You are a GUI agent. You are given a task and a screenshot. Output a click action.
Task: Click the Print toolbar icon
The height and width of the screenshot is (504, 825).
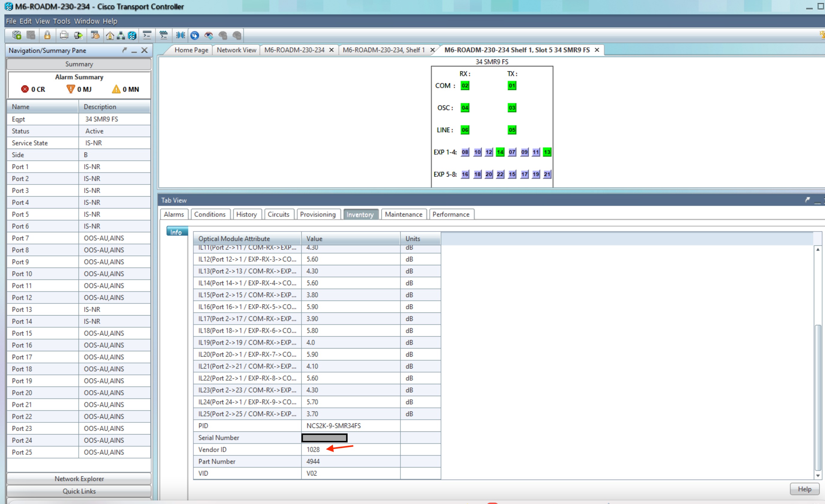(64, 35)
